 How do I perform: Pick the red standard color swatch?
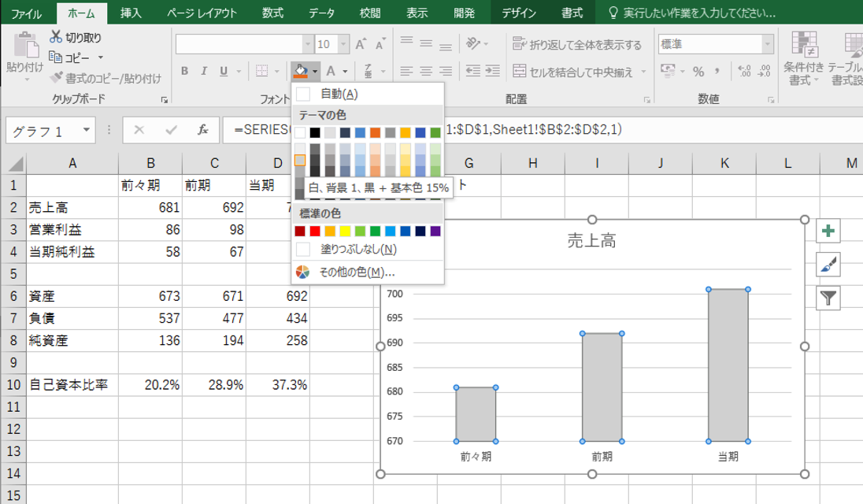(x=315, y=231)
